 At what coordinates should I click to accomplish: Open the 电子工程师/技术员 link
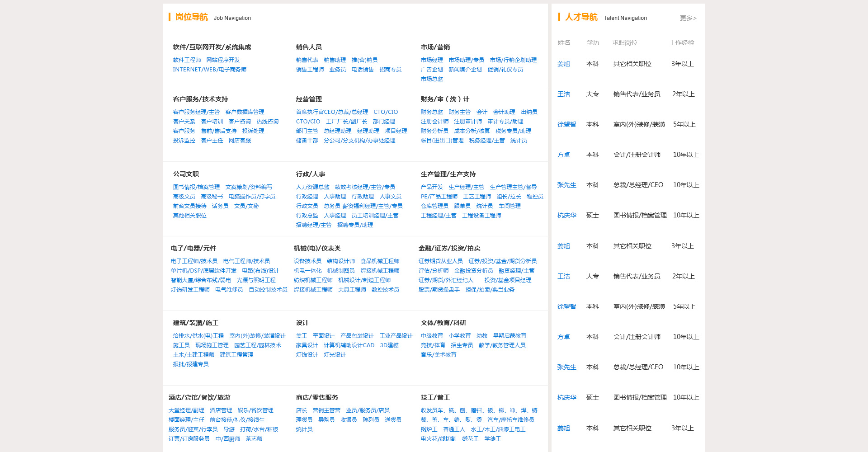pyautogui.click(x=194, y=261)
